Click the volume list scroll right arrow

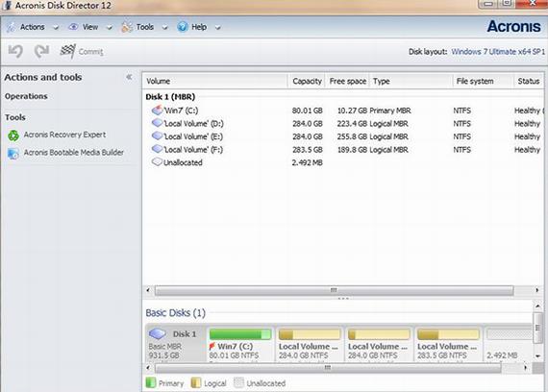tap(537, 290)
